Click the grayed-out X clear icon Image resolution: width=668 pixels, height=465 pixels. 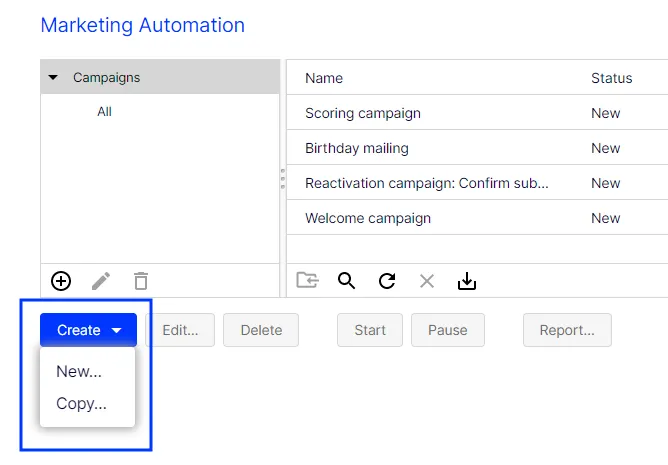click(427, 281)
